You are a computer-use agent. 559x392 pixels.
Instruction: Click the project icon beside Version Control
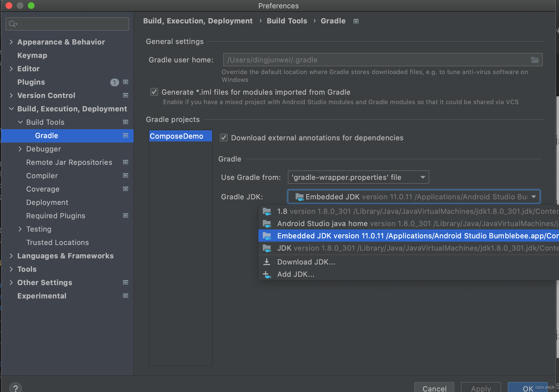click(126, 95)
